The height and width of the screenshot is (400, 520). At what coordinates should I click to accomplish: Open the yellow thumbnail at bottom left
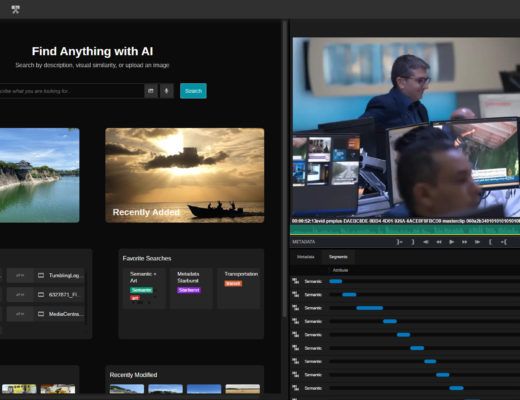19,389
